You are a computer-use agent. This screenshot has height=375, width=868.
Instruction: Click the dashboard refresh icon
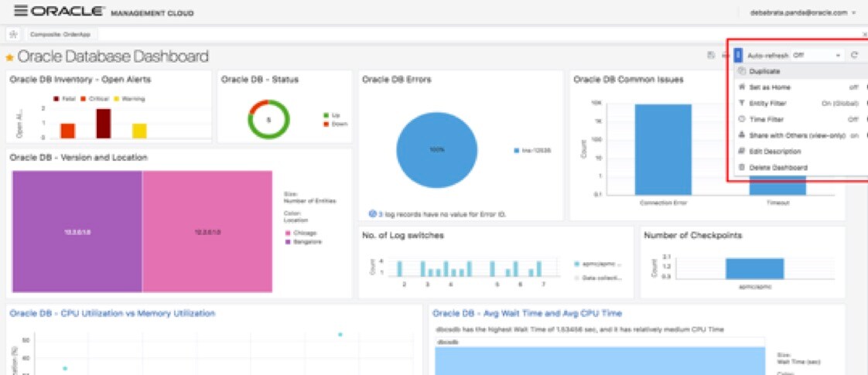(x=854, y=56)
